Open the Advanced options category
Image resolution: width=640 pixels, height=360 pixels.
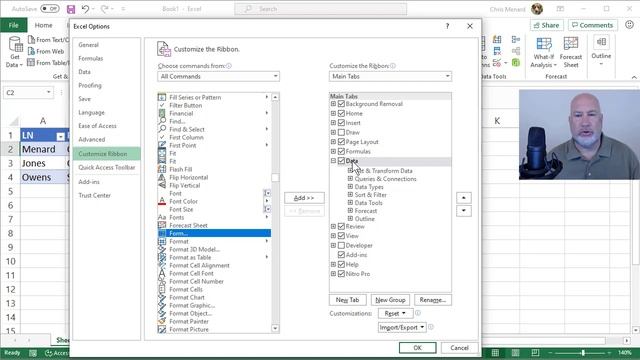pos(92,140)
